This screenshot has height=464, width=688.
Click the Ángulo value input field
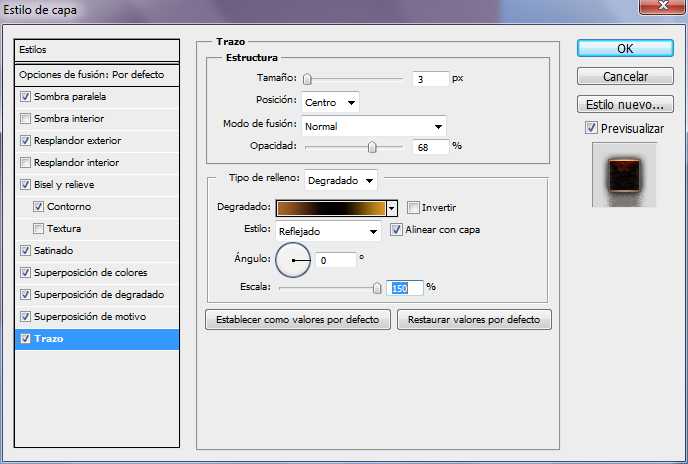[x=336, y=260]
